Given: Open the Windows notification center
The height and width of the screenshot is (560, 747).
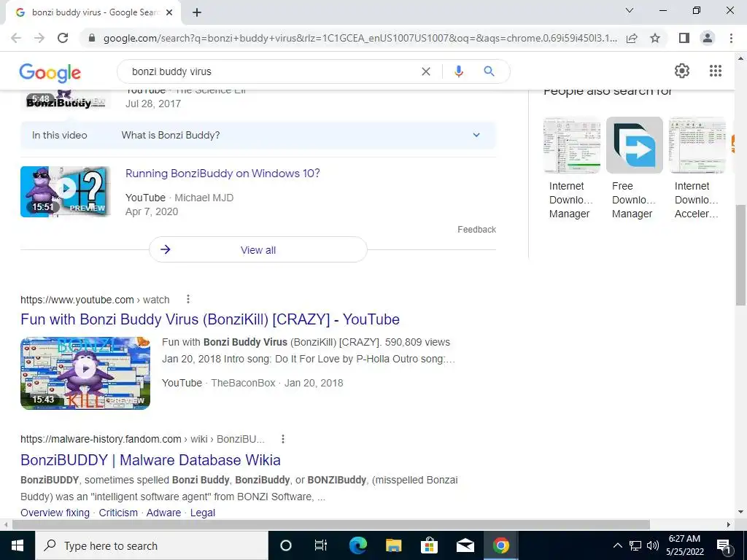Looking at the screenshot, I should click(x=724, y=545).
